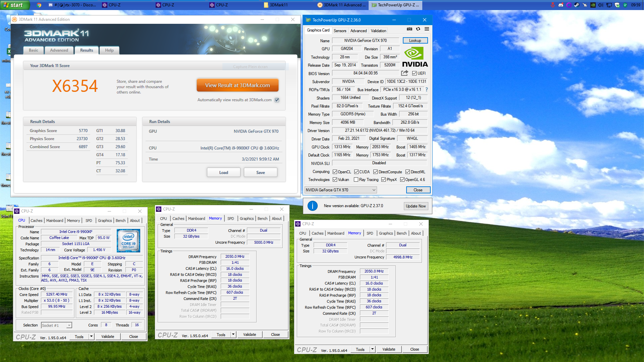Click the NVIDIA logo in GPU-Z
This screenshot has height=362, width=644.
pos(415,57)
